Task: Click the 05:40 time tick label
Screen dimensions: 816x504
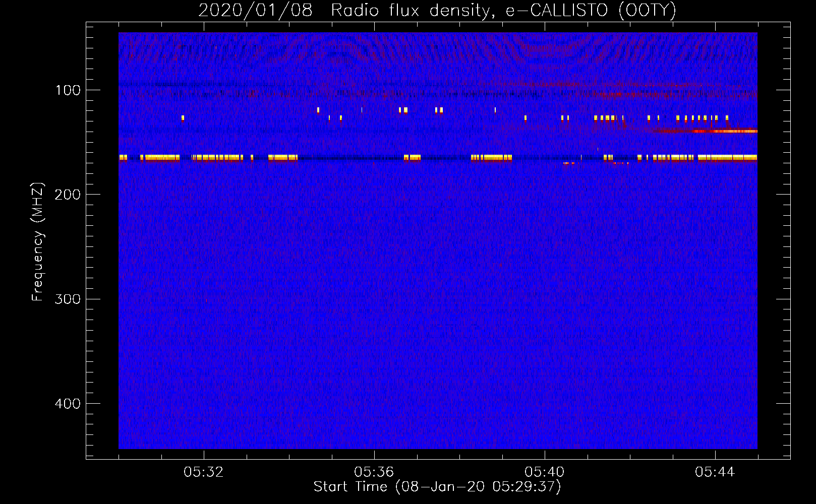Action: (x=545, y=472)
